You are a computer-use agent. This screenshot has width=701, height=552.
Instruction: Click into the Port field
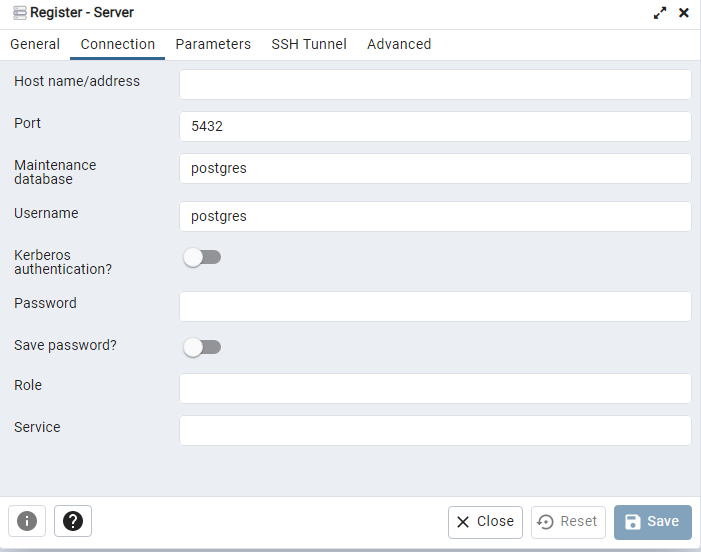pyautogui.click(x=435, y=126)
